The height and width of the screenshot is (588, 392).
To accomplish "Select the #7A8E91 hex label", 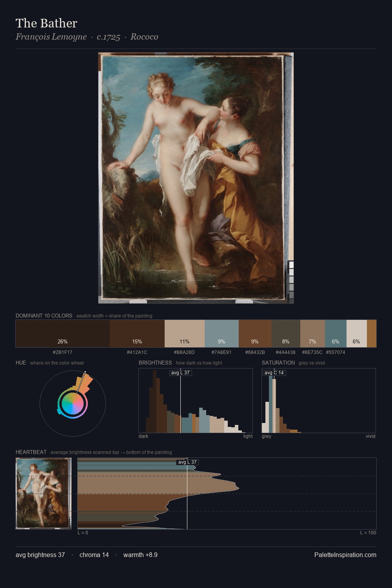I will point(222,352).
